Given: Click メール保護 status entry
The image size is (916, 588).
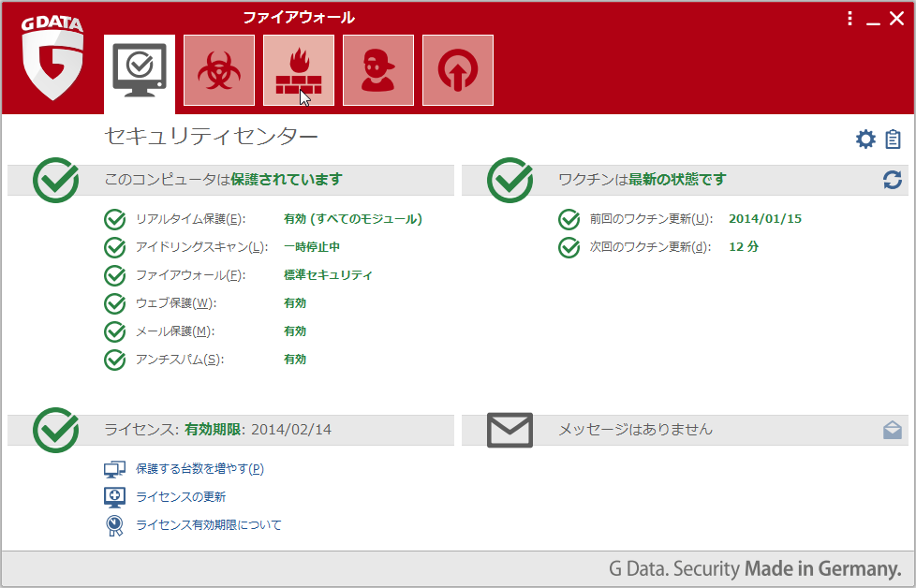Looking at the screenshot, I should click(x=175, y=331).
